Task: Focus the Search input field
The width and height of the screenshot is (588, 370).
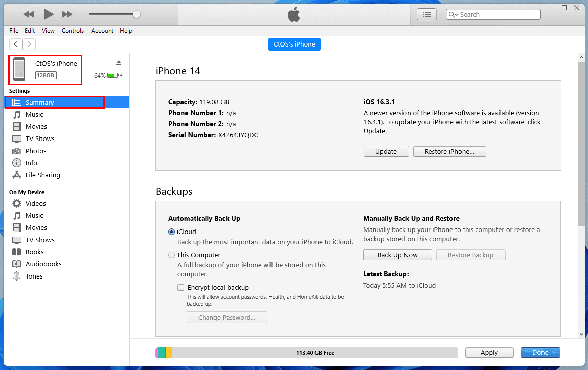Action: (x=493, y=14)
